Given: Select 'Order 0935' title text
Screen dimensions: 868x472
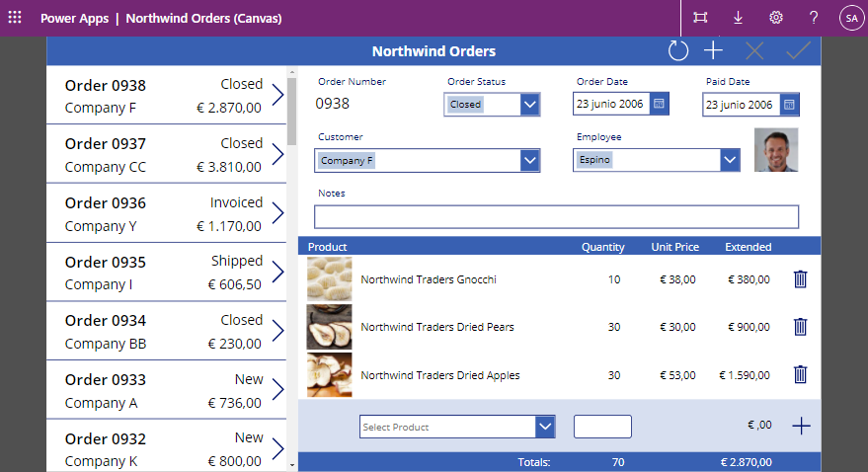Looking at the screenshot, I should pos(106,263).
